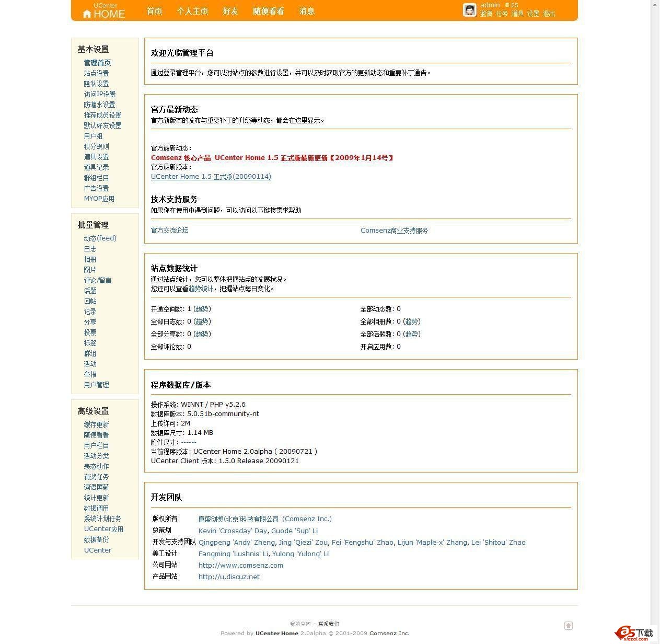Open 相册 under 批量管理
Viewport: 660px width, 644px height.
(90, 259)
